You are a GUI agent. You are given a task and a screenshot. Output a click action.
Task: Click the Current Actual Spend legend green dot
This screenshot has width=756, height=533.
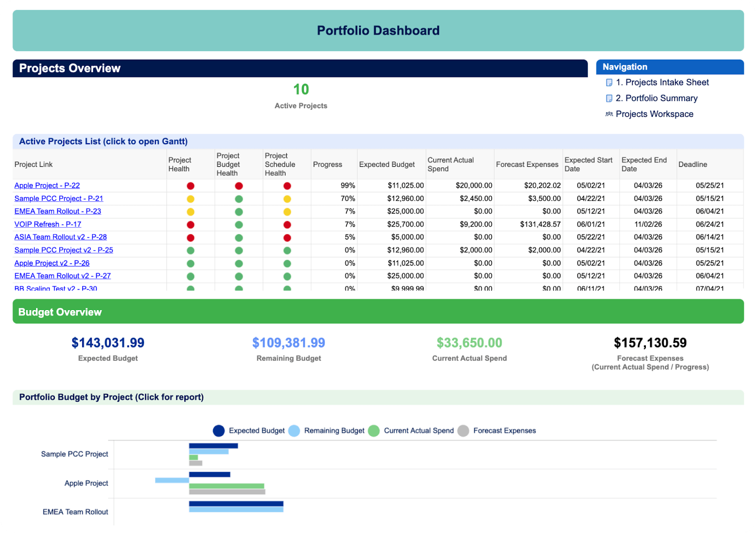click(374, 431)
